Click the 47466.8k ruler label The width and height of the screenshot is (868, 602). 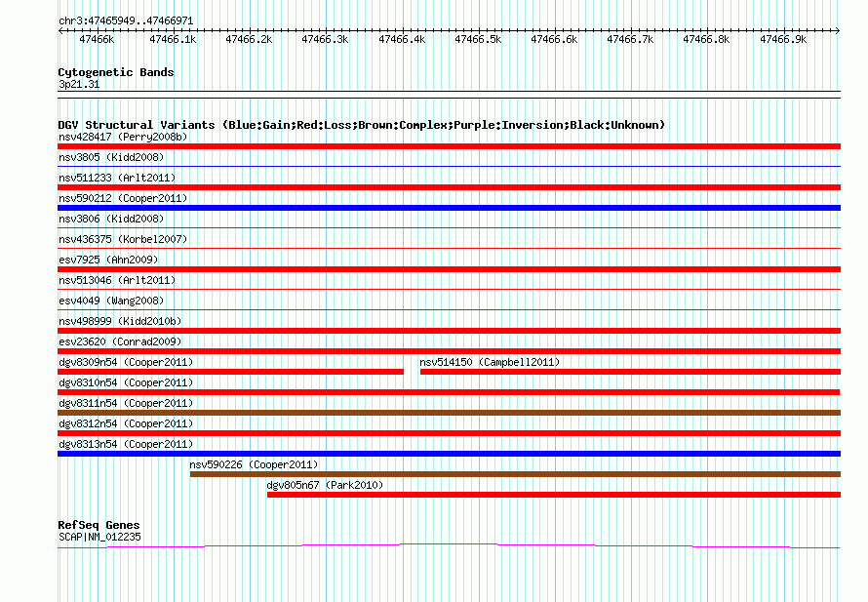click(706, 39)
